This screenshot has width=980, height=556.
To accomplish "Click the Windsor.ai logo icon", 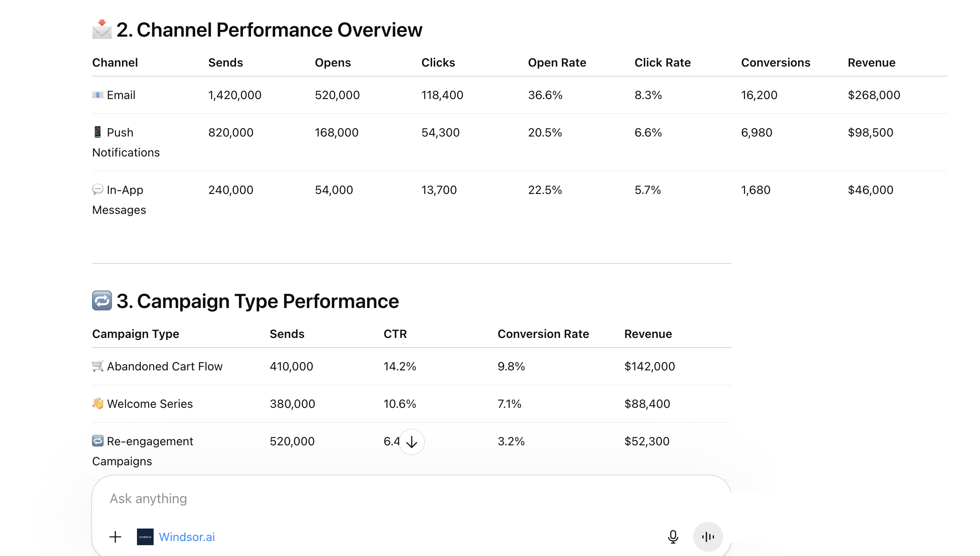I will pyautogui.click(x=145, y=537).
